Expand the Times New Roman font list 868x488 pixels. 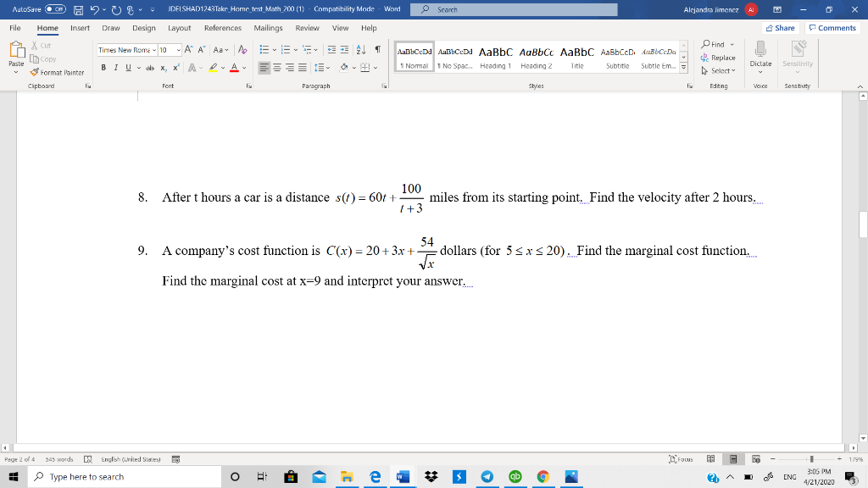(x=153, y=49)
